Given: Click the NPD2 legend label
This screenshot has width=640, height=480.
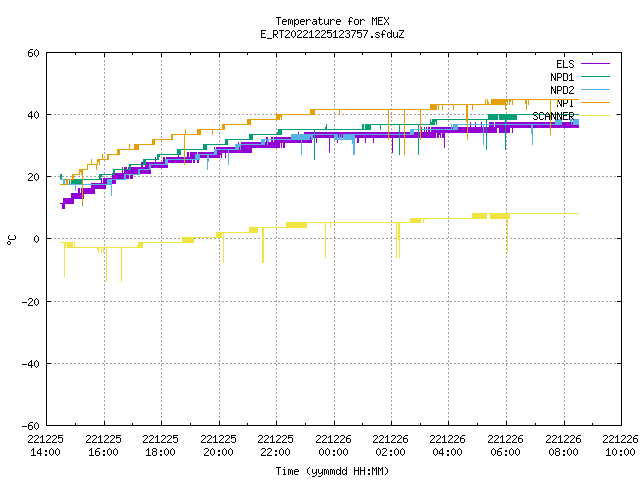Looking at the screenshot, I should coord(562,90).
